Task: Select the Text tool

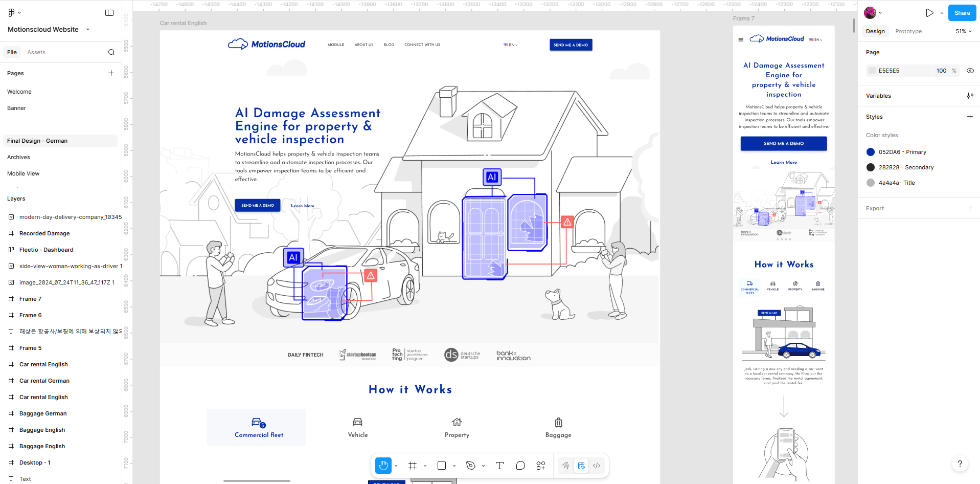Action: [499, 466]
